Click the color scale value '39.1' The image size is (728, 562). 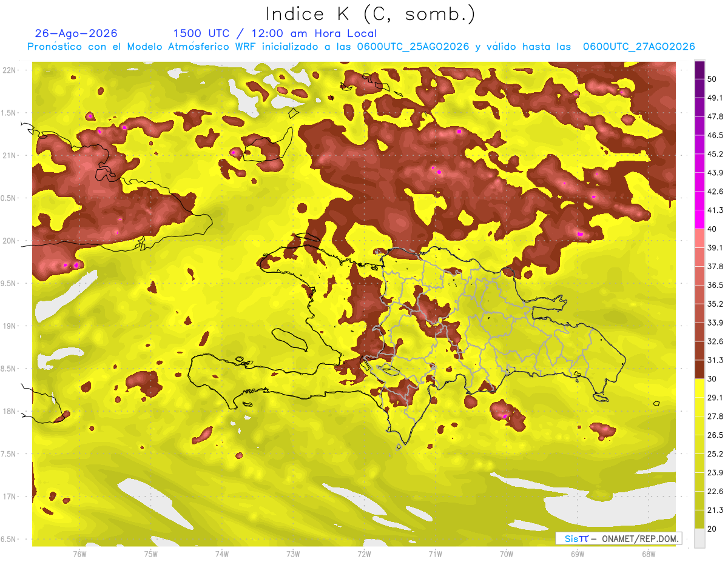(x=715, y=247)
